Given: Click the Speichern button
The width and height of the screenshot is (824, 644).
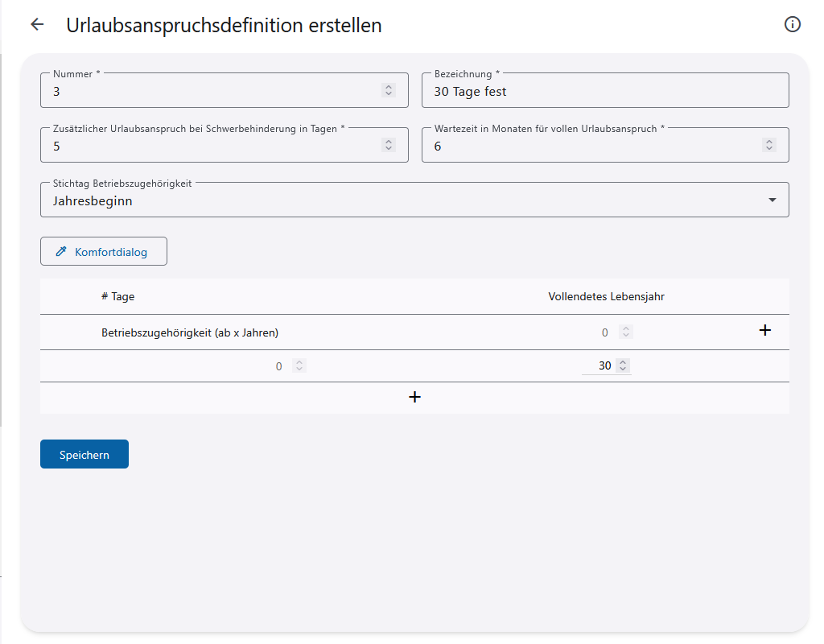Looking at the screenshot, I should (84, 453).
